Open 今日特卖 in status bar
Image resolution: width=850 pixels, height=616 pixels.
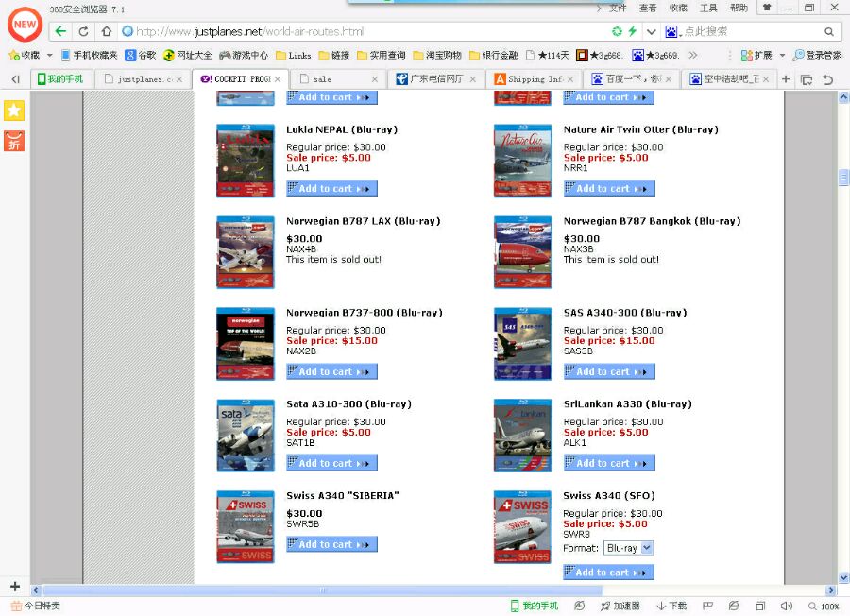click(x=36, y=606)
